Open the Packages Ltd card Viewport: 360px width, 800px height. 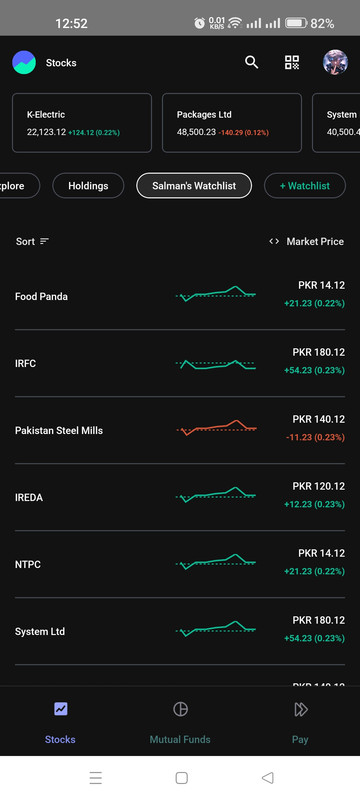point(232,123)
